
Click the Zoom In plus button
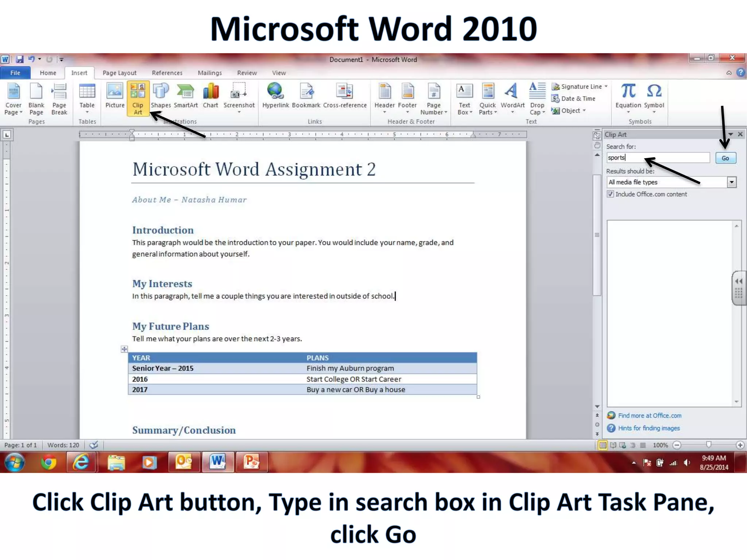(x=740, y=445)
